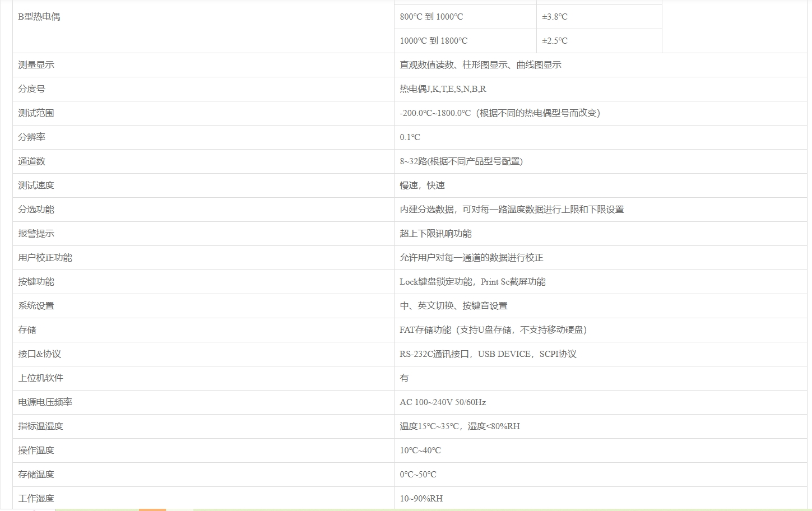Viewport: 812px width, 511px height.
Task: Select the 通道数 label
Action: [x=31, y=161]
